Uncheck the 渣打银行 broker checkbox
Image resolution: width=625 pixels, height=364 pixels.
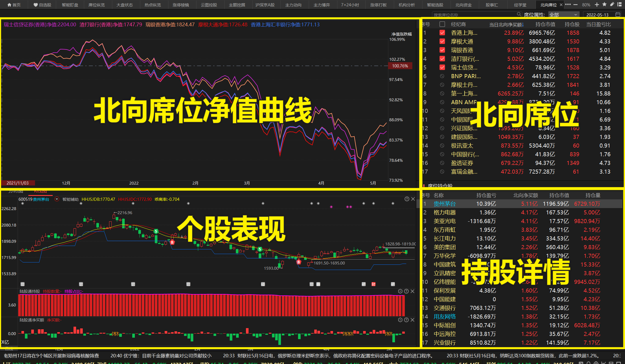(x=442, y=59)
